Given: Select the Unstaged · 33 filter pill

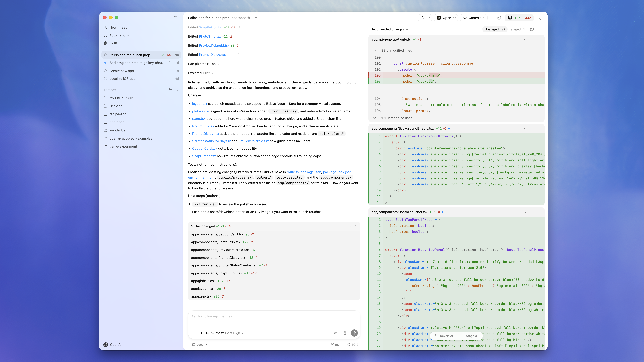Looking at the screenshot, I should [494, 29].
